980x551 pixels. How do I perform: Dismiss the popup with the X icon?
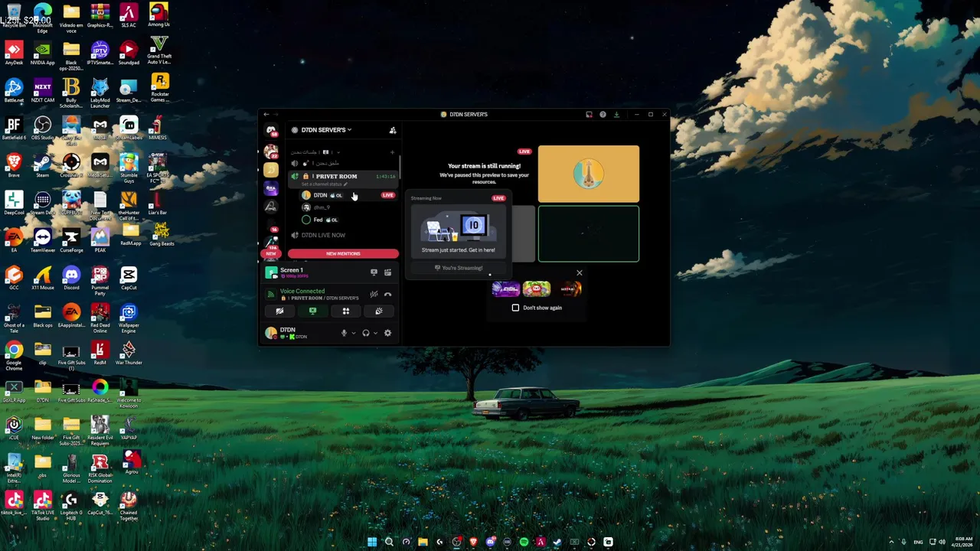pos(579,272)
